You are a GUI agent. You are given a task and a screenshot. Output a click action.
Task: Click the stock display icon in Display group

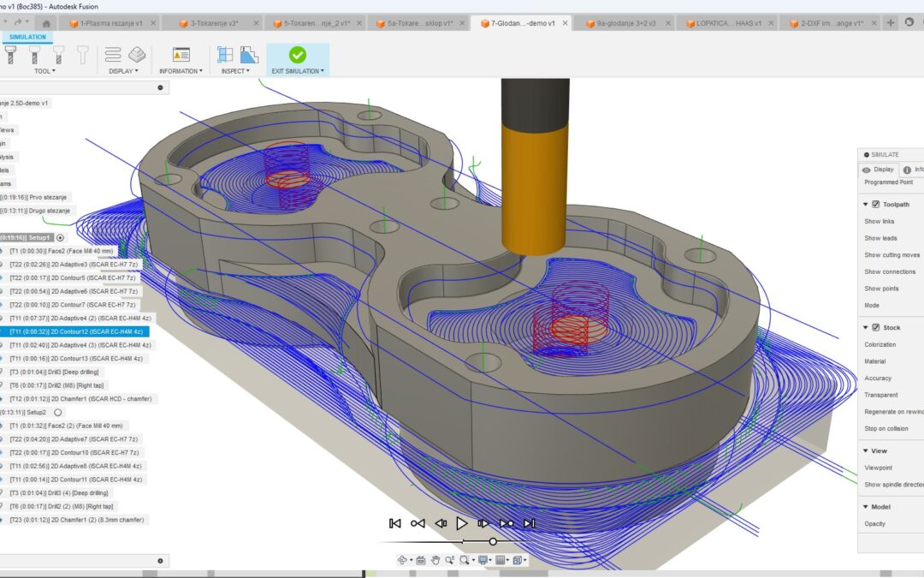click(137, 55)
